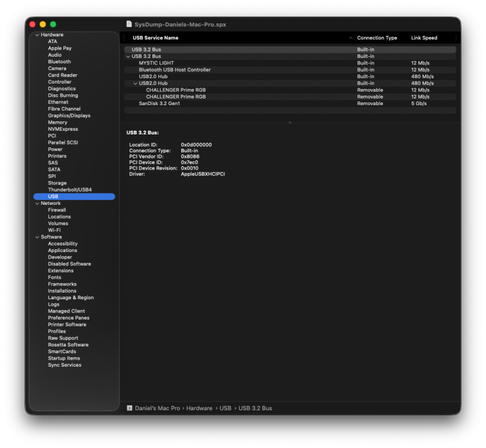Screen dimensions: 486x448
Task: Sort by USB Service Name column header
Action: pos(155,38)
